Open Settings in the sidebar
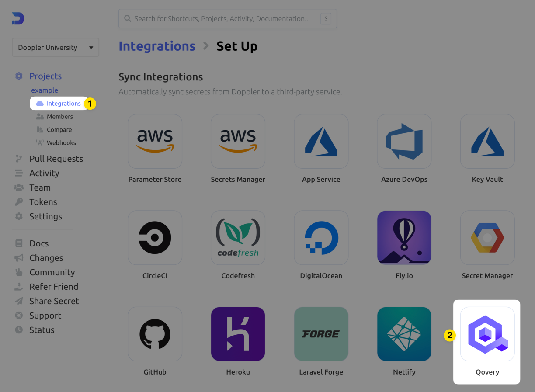535x392 pixels. point(45,216)
